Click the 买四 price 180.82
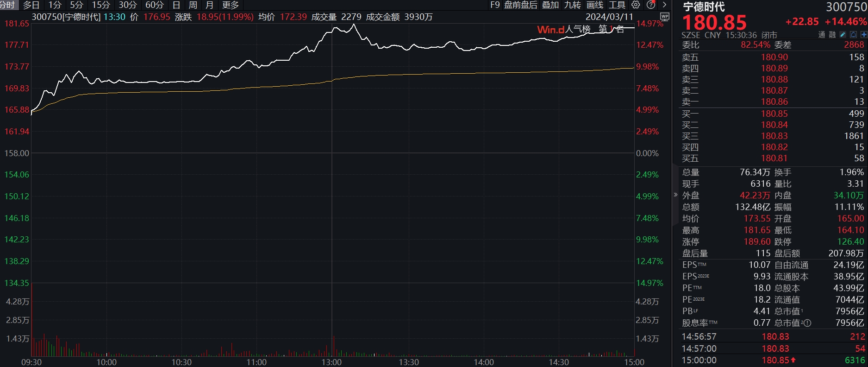The height and width of the screenshot is (367, 868). pos(774,147)
